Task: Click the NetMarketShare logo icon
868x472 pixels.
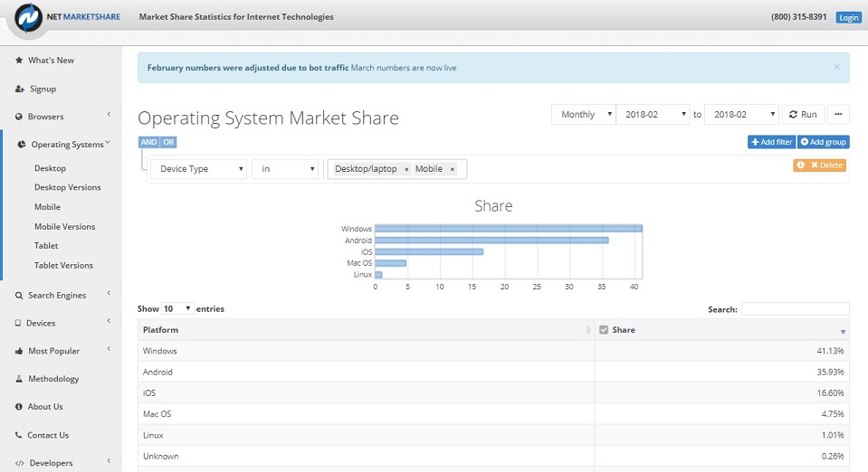Action: click(x=28, y=18)
